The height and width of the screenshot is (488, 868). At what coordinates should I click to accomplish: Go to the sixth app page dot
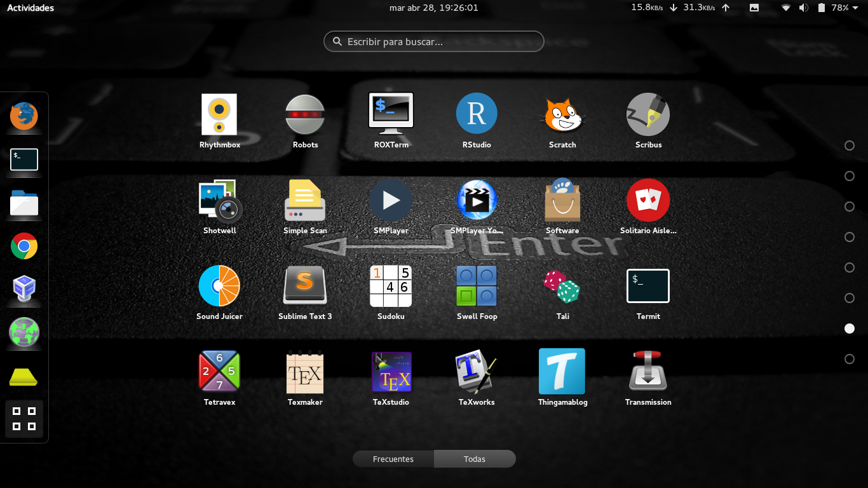850,298
